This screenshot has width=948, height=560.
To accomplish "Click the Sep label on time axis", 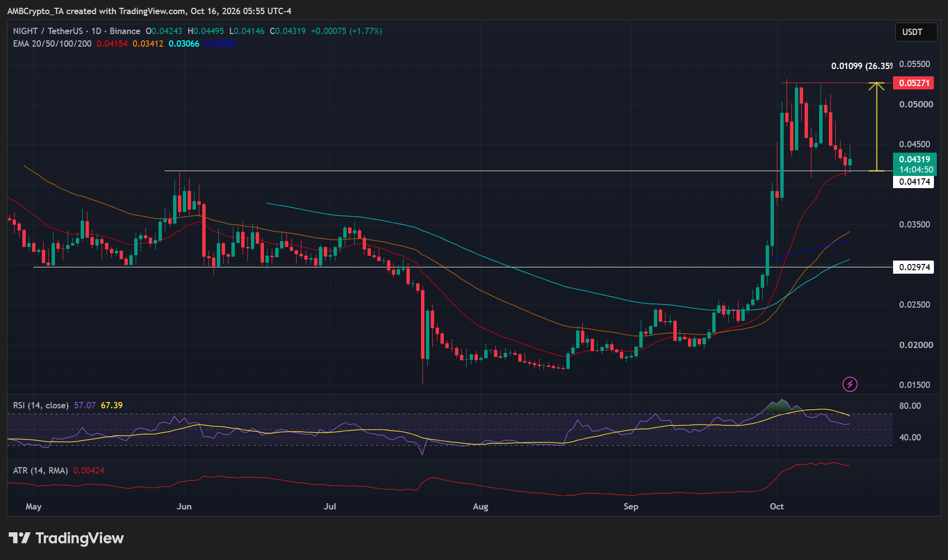I will pos(631,507).
